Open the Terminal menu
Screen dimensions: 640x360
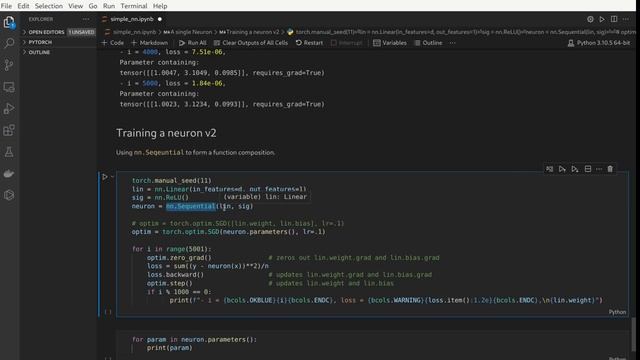point(134,6)
